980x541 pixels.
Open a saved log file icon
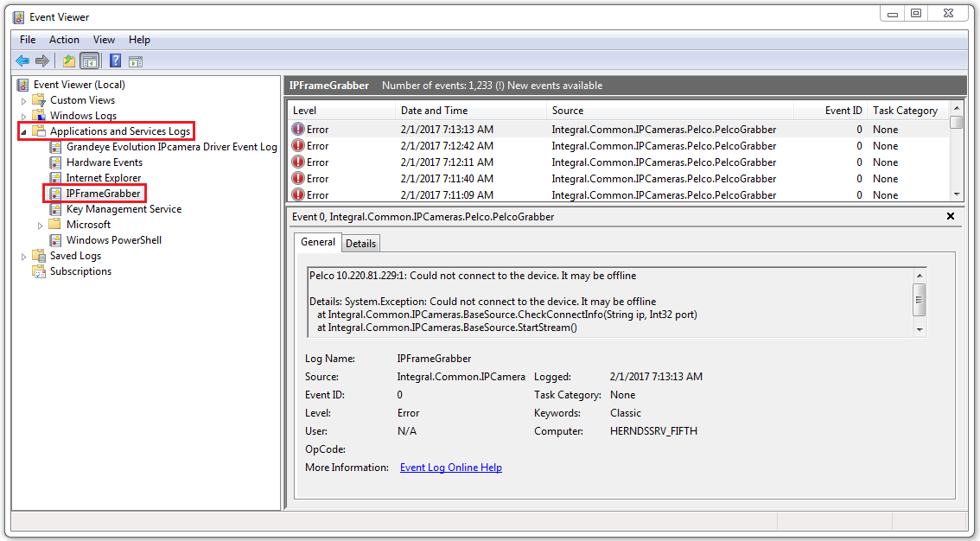(x=67, y=60)
